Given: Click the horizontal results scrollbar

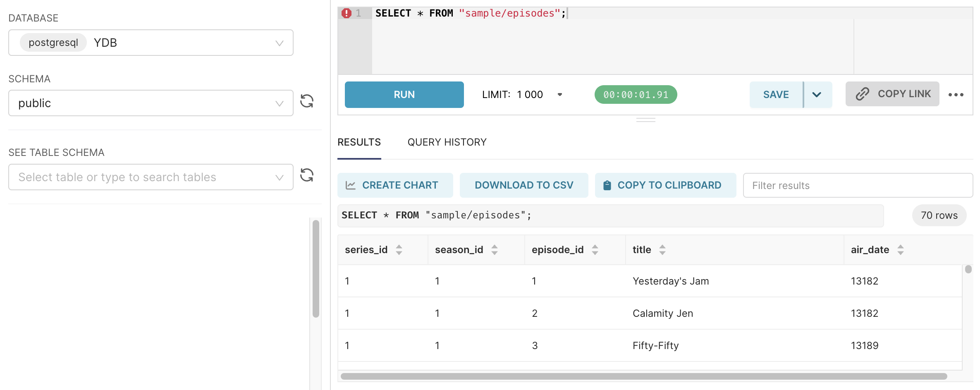Looking at the screenshot, I should click(643, 376).
